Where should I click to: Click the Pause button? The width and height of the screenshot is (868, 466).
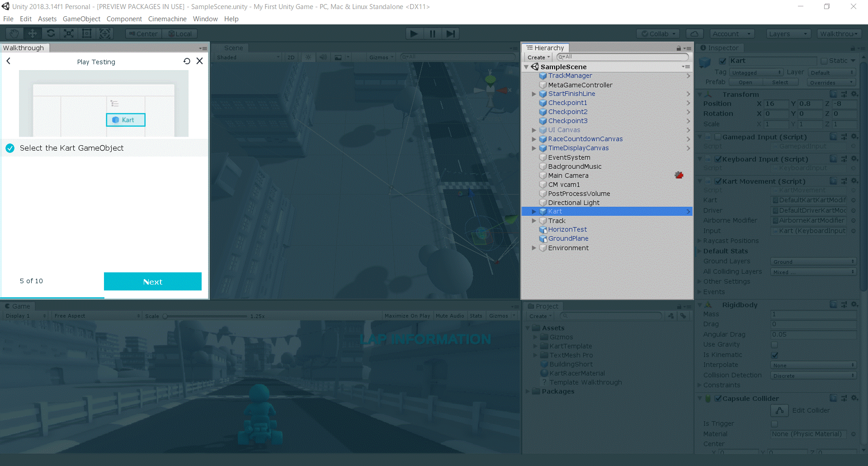432,33
